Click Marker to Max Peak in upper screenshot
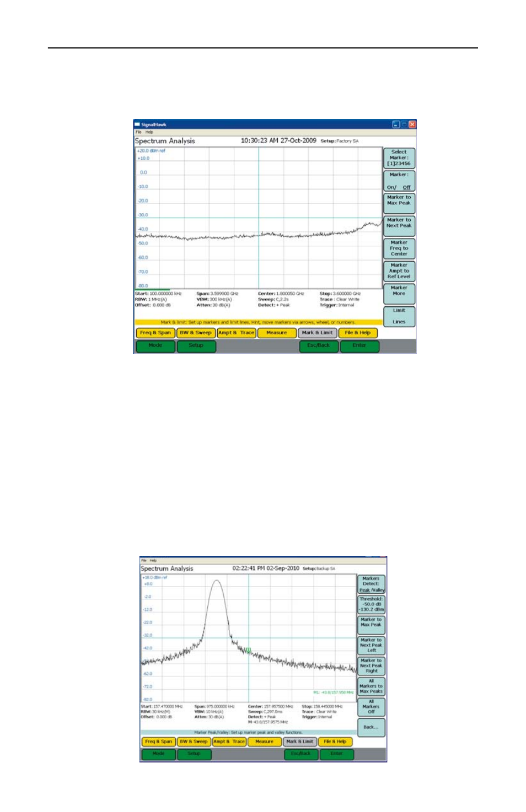 click(399, 203)
